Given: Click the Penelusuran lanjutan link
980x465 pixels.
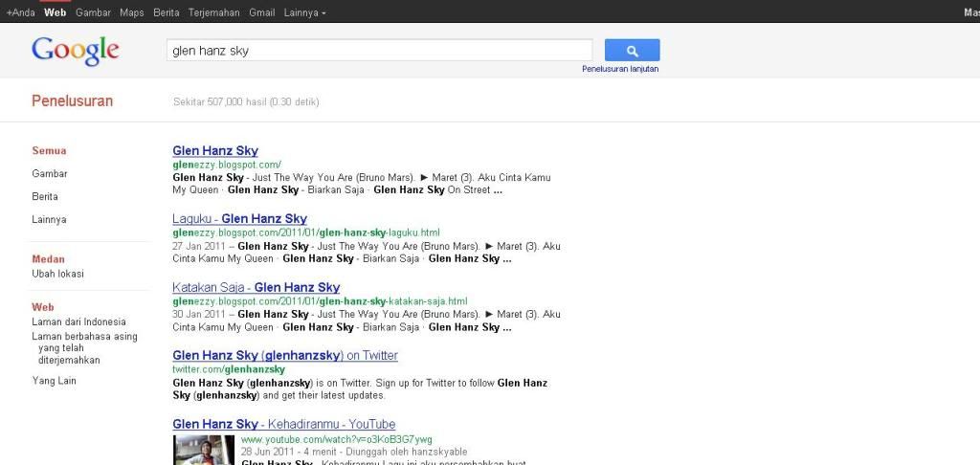Looking at the screenshot, I should point(620,69).
